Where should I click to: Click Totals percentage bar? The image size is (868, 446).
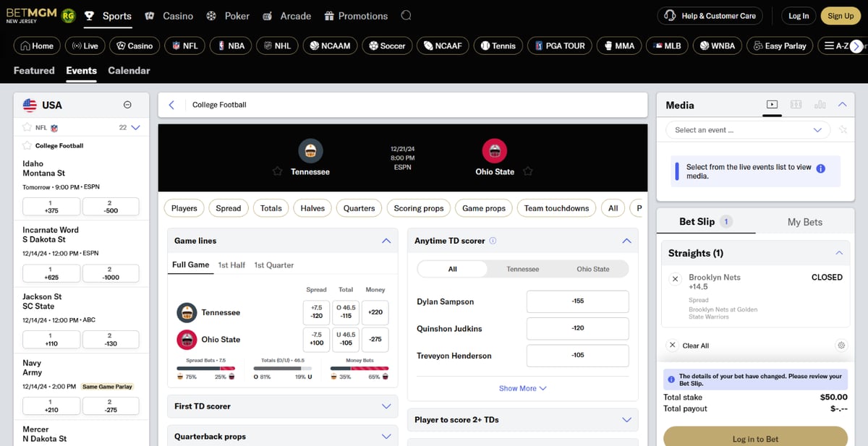click(283, 368)
